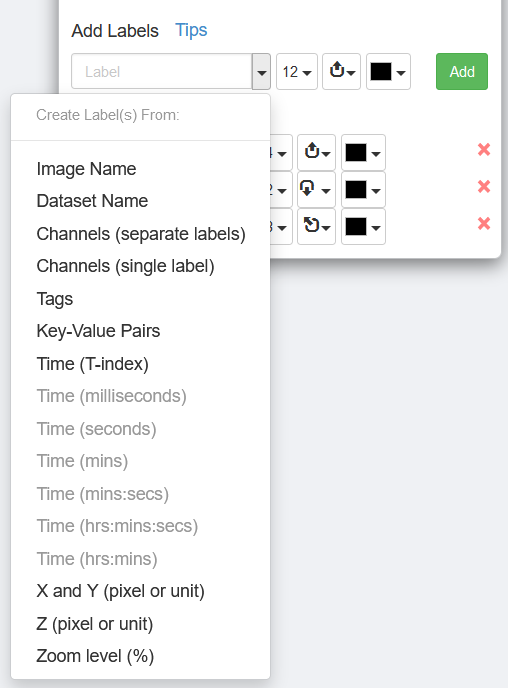Delete the first label with red X

coord(484,150)
